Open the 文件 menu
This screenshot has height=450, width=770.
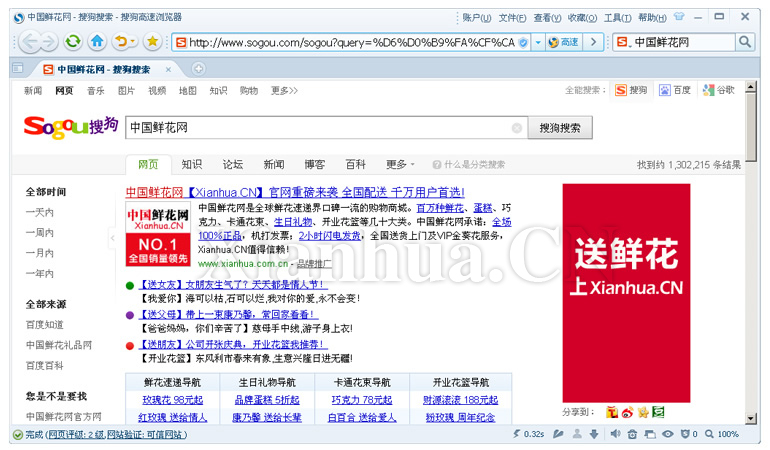(x=512, y=18)
